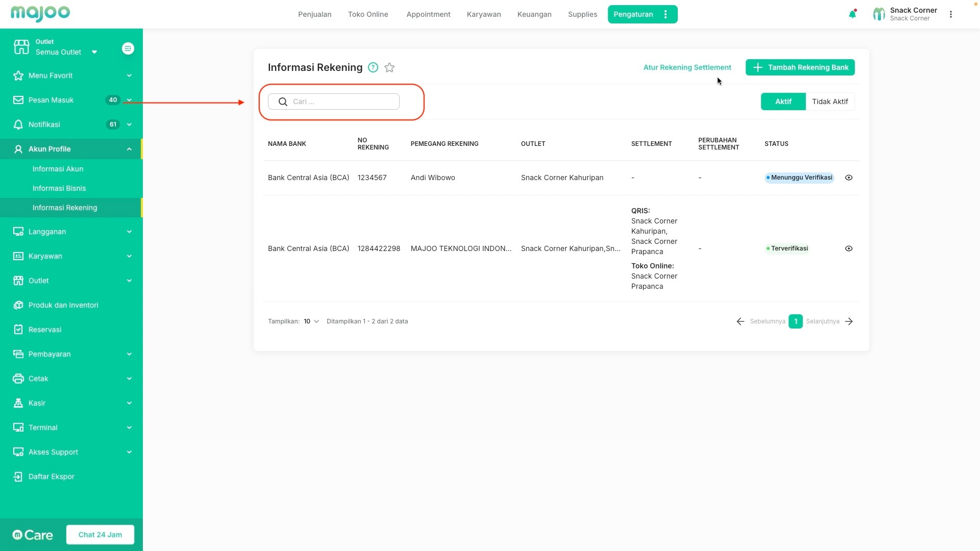Collapse sidebar using round menu icon
The image size is (980, 551).
(x=128, y=48)
